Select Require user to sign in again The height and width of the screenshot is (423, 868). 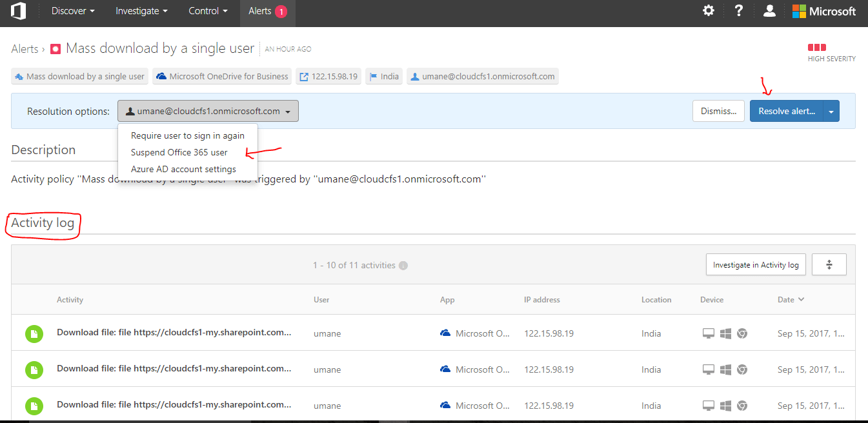(x=188, y=135)
